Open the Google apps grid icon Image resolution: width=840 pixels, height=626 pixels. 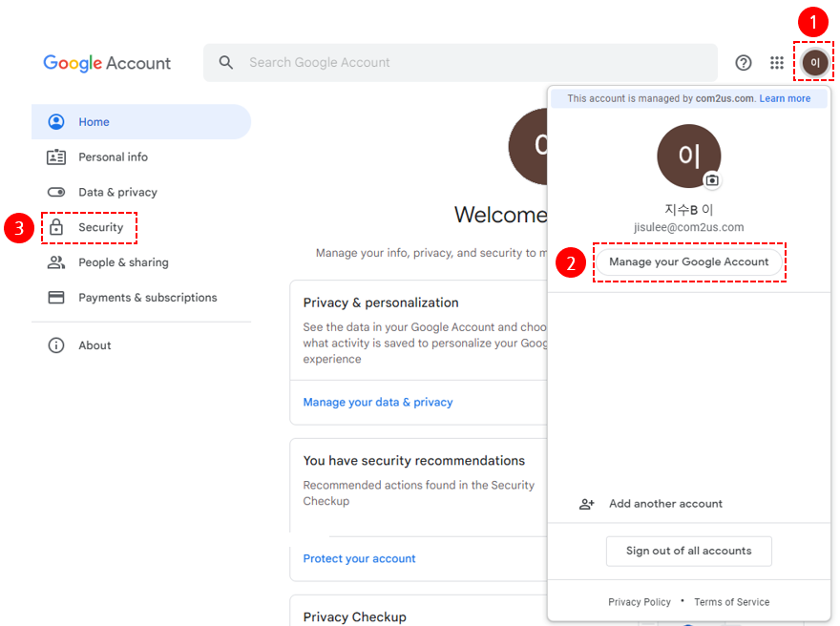pyautogui.click(x=777, y=63)
